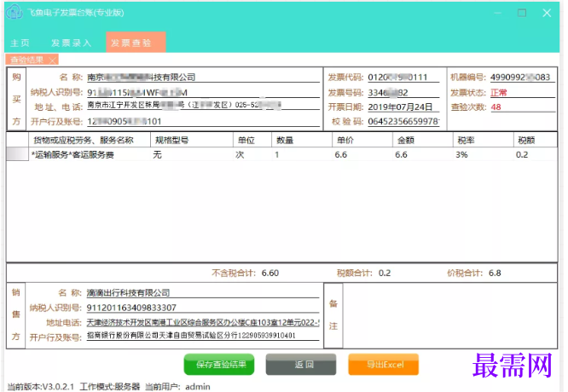Click the seller 开户行及账号 field
Viewport: 568px width, 392px height.
203,336
